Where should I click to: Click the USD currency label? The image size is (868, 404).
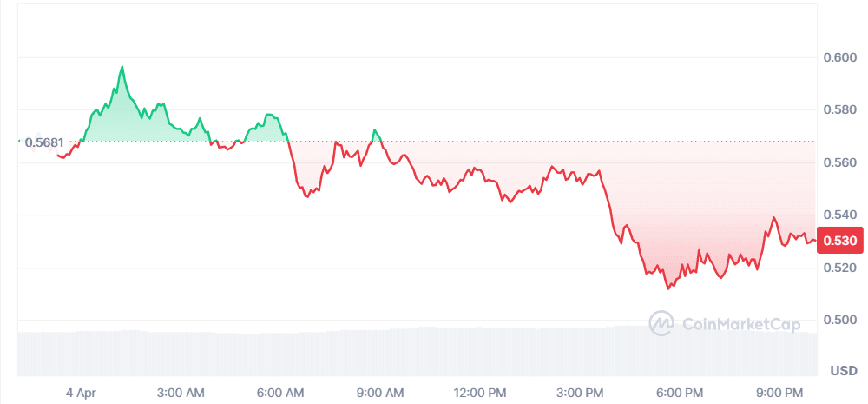click(843, 371)
